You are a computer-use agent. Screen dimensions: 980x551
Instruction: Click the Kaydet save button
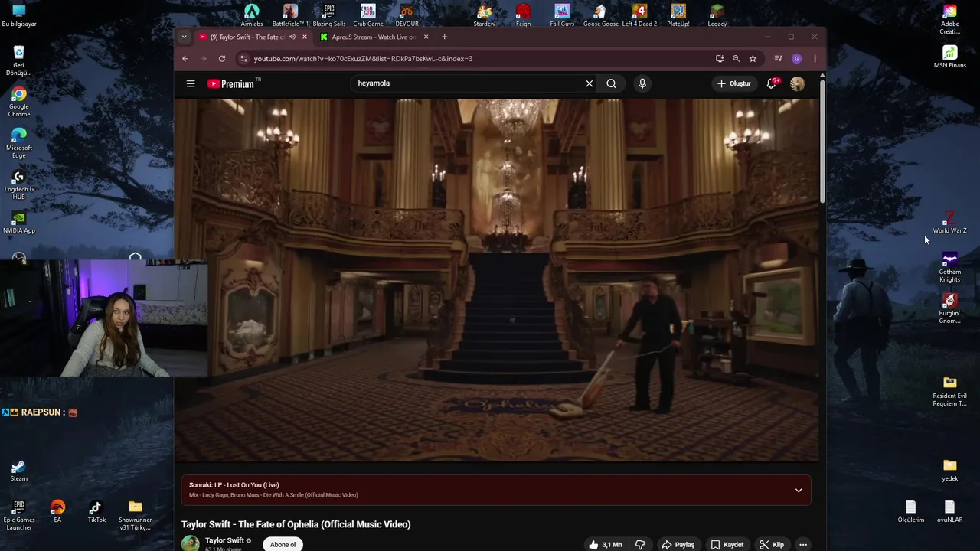(727, 544)
